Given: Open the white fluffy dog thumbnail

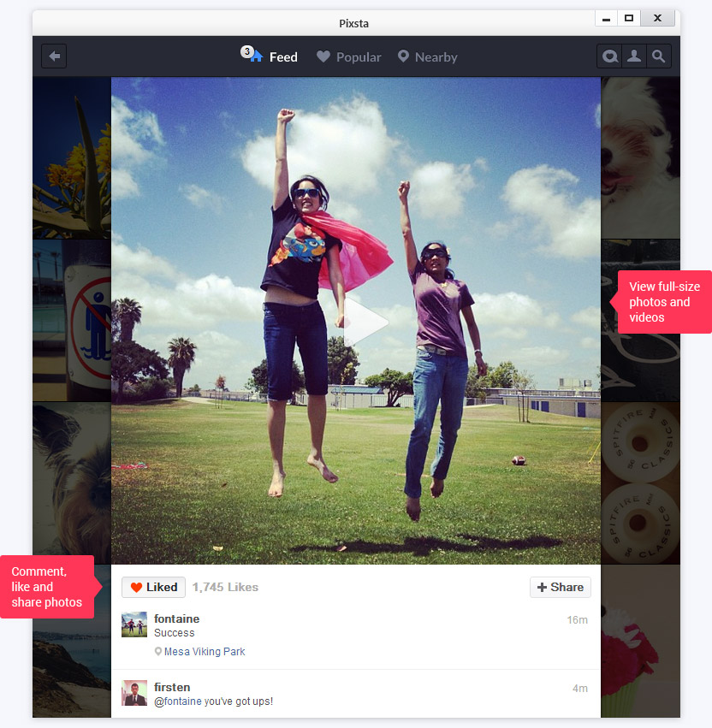Looking at the screenshot, I should [640, 158].
